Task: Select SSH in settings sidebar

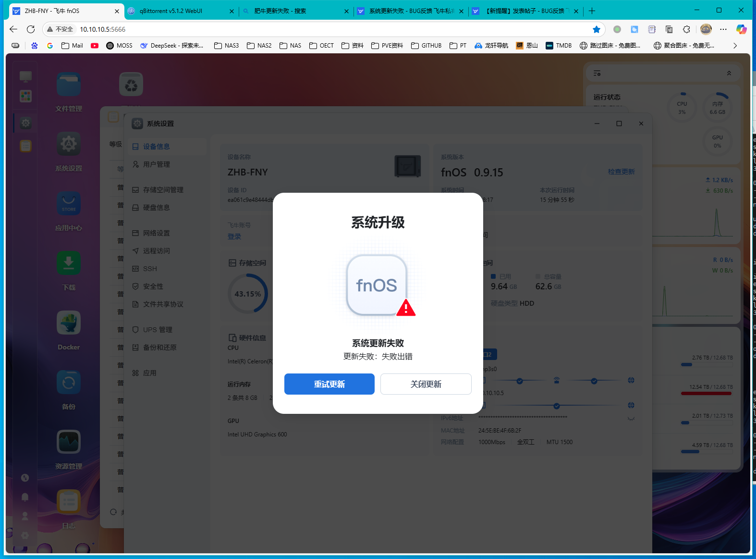Action: (167, 269)
